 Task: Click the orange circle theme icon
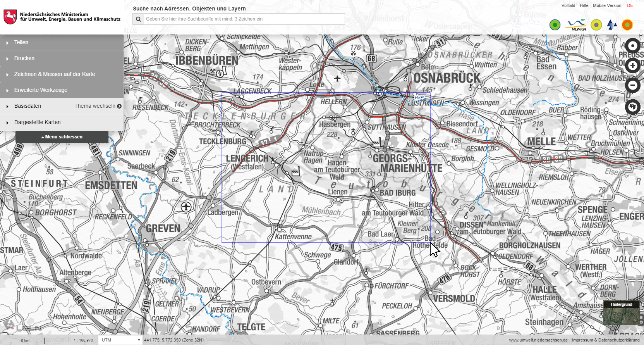tap(627, 25)
